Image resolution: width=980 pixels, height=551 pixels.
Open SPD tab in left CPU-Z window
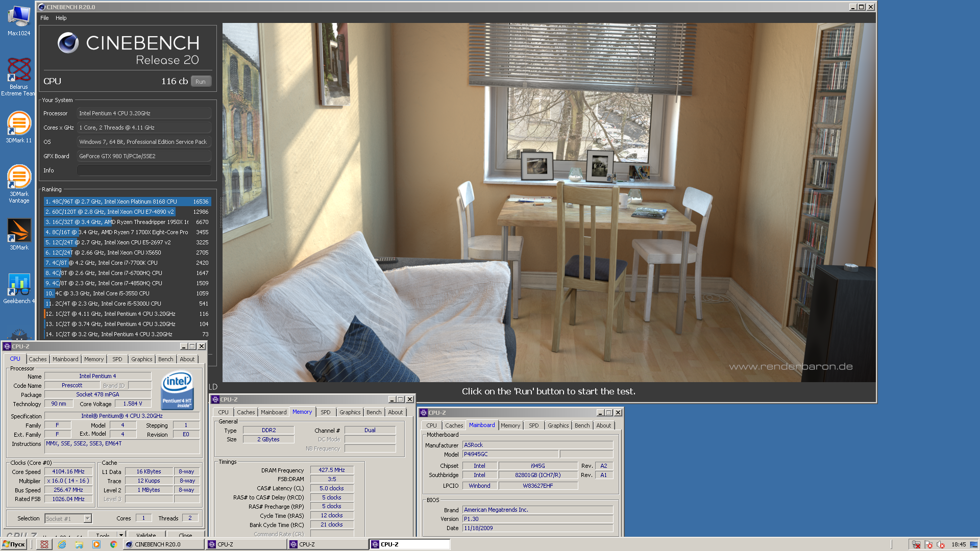[117, 359]
